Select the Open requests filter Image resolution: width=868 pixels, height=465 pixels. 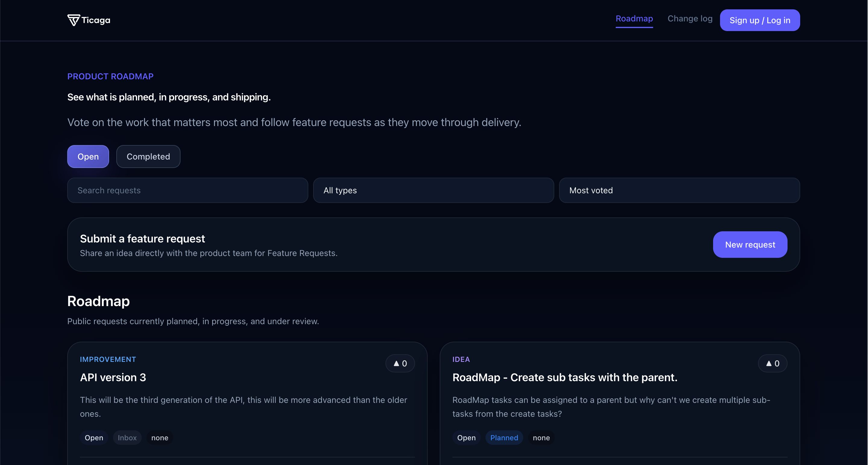(x=88, y=156)
